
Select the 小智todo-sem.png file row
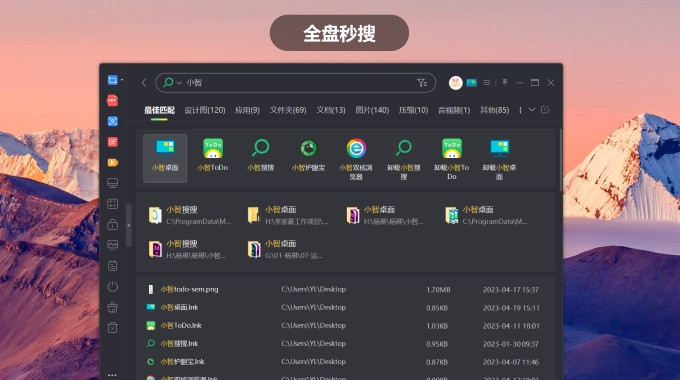pos(345,289)
